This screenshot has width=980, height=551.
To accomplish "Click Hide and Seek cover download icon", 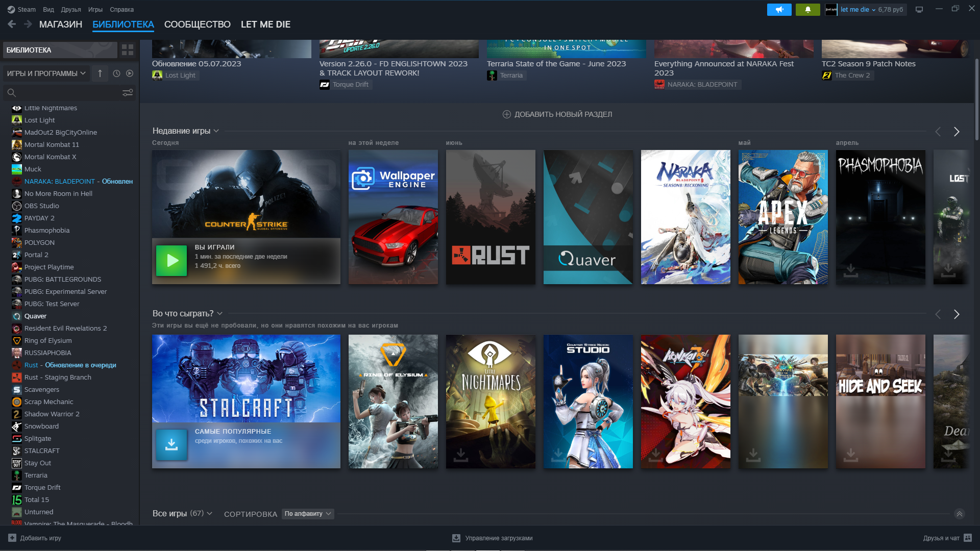I will coord(850,454).
